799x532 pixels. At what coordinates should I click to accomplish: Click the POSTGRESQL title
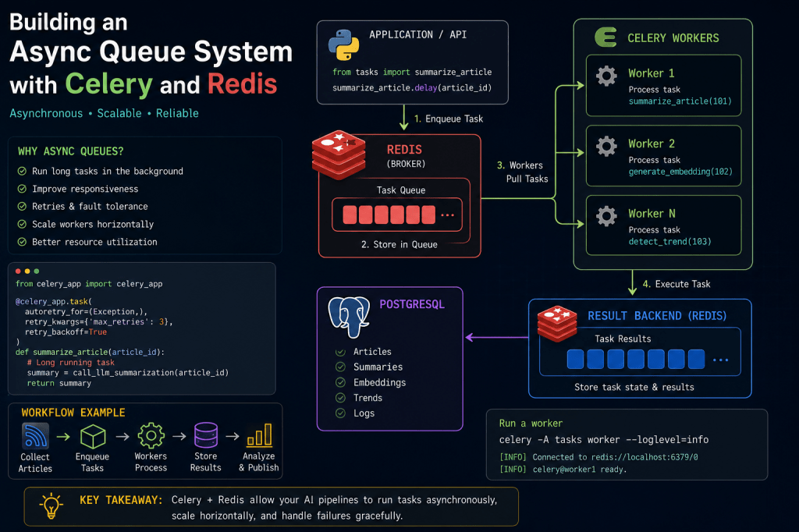coord(412,304)
